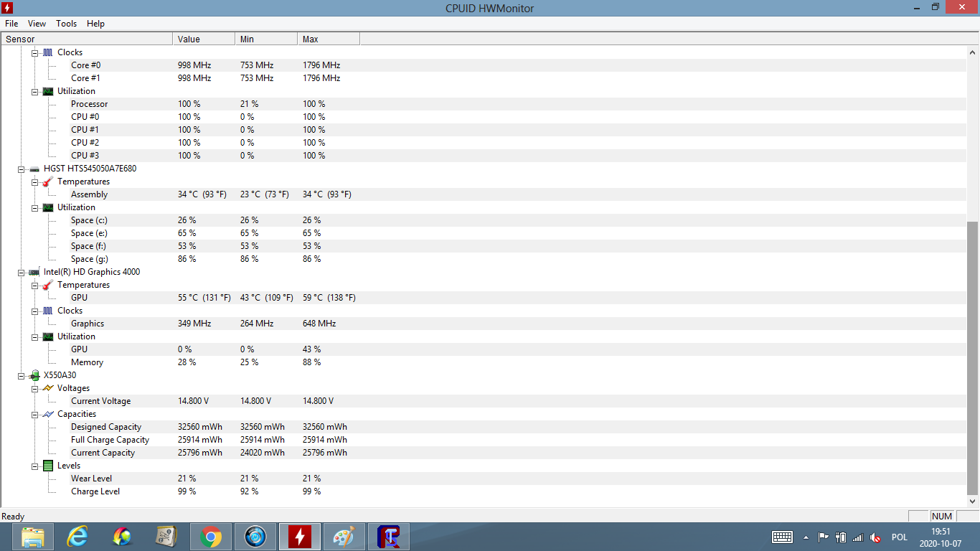Click the scrollbar down arrow
The height and width of the screenshot is (551, 980).
[x=973, y=501]
